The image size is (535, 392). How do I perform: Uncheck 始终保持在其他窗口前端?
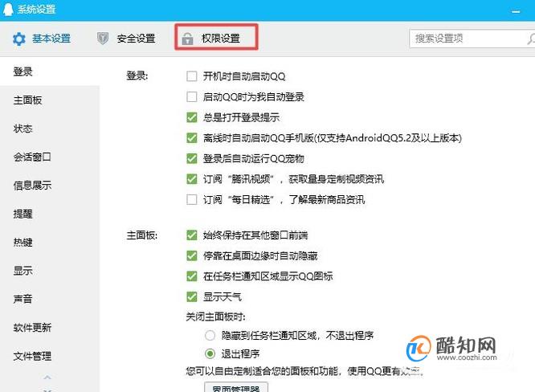[x=192, y=235]
